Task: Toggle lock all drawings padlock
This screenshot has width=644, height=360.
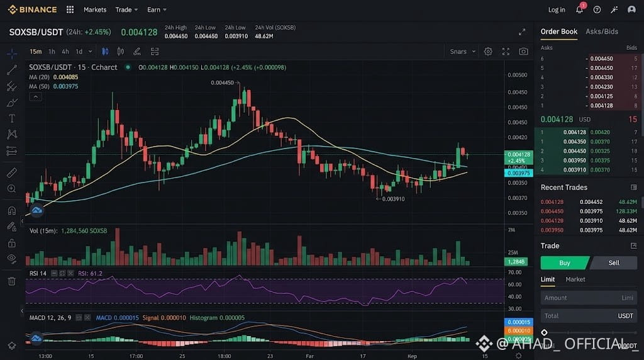Action: 12,243
